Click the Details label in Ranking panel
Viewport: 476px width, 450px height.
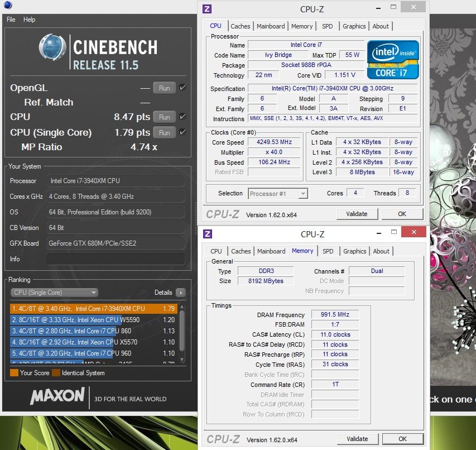(x=164, y=293)
